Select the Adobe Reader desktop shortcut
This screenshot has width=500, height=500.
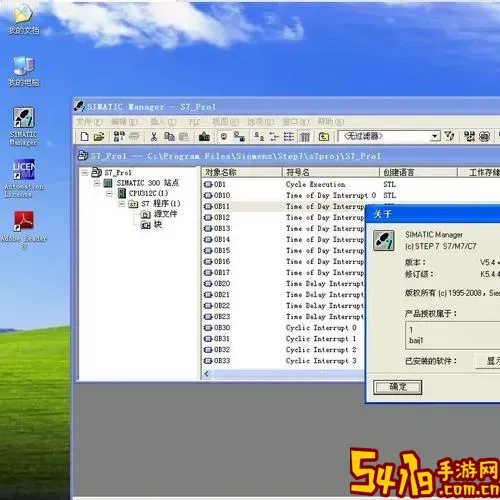(23, 230)
